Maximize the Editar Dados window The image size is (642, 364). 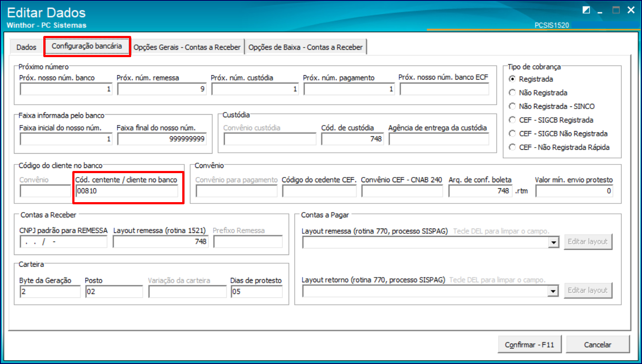616,10
